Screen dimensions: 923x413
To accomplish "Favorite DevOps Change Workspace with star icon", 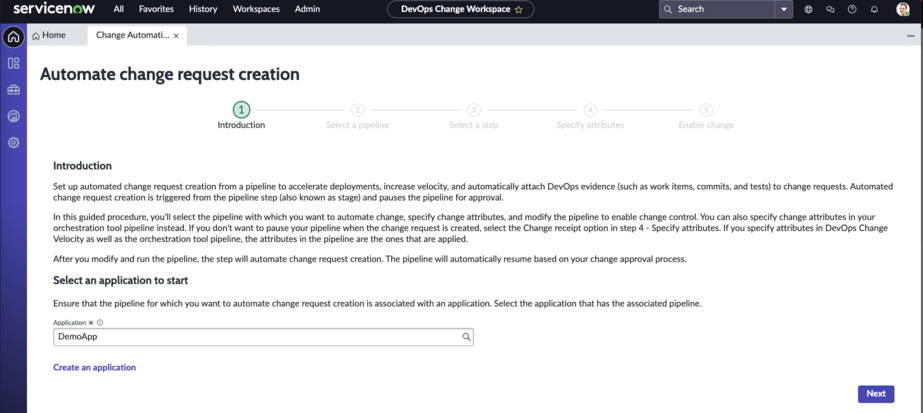I will coord(519,9).
